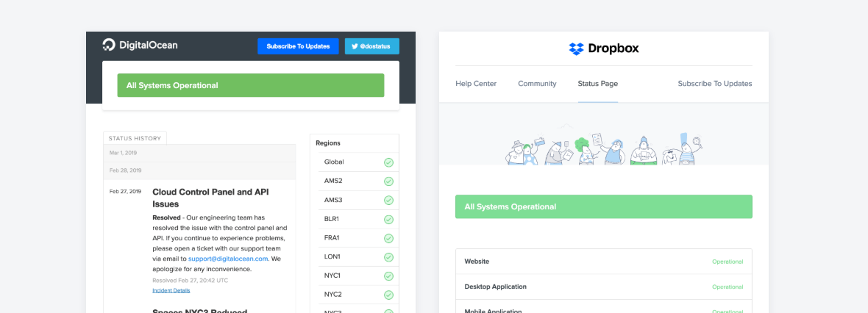868x313 pixels.
Task: Click the Feb 28, 2019 date row
Action: (199, 170)
